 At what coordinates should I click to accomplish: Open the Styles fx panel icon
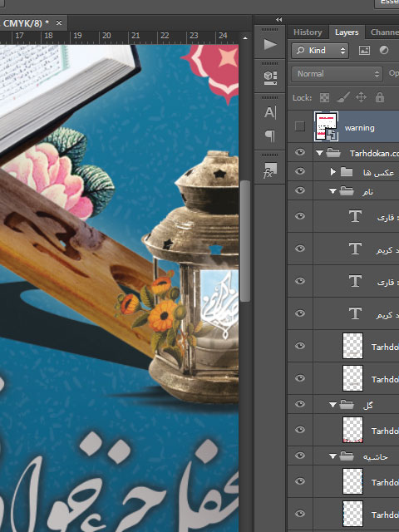[x=270, y=170]
